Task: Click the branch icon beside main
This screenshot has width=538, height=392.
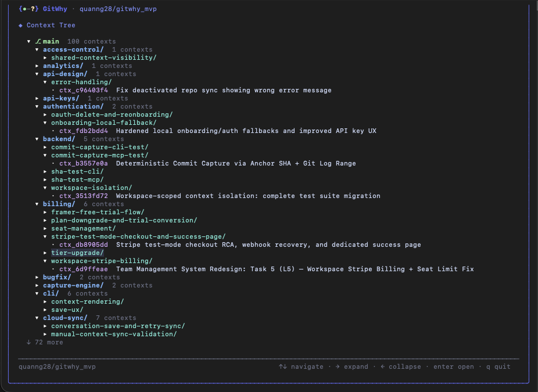Action: [38, 41]
